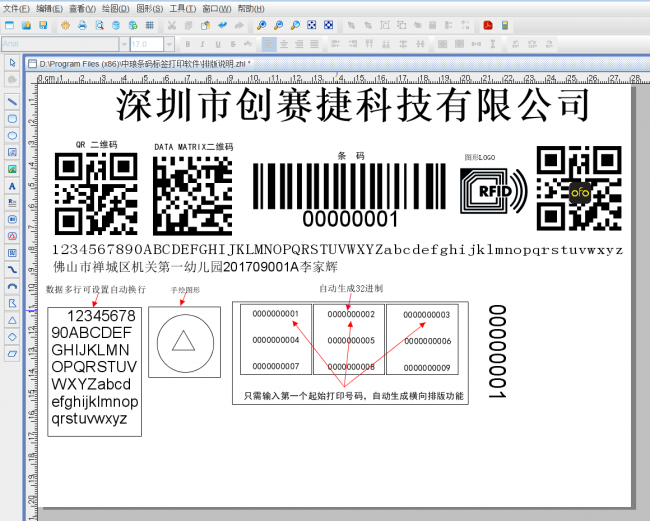Open document settings gear icon

(65, 26)
